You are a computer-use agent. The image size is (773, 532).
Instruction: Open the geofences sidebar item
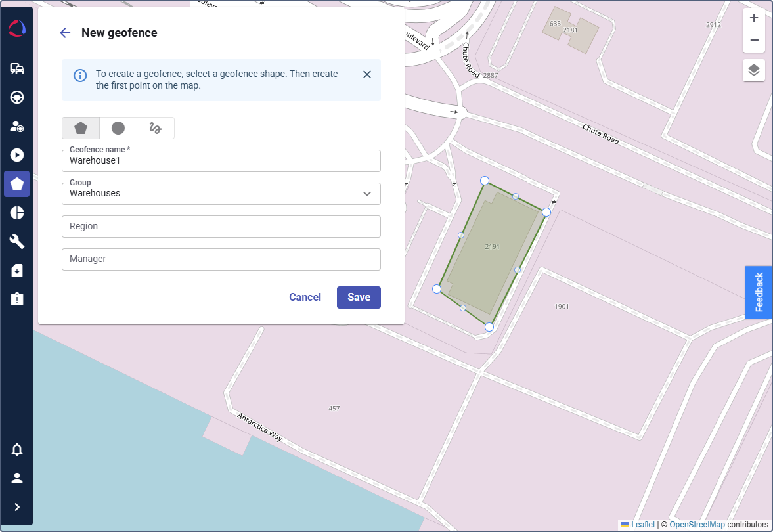point(17,184)
